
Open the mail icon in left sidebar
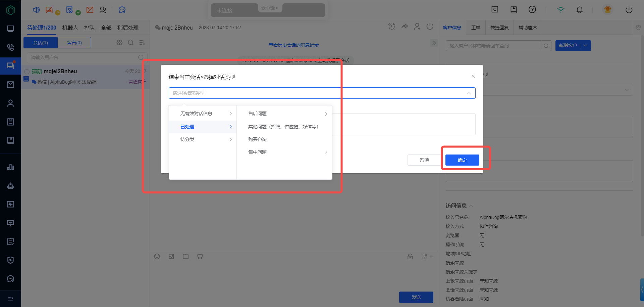coord(10,85)
